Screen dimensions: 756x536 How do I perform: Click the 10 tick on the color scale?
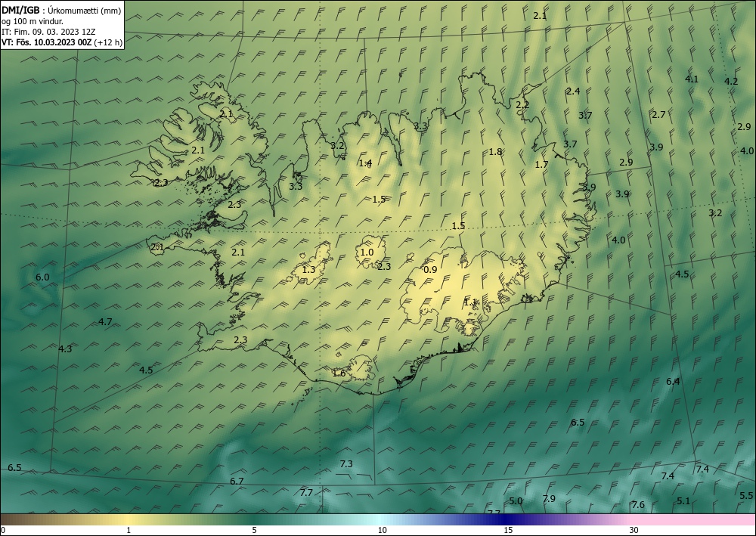tap(382, 530)
